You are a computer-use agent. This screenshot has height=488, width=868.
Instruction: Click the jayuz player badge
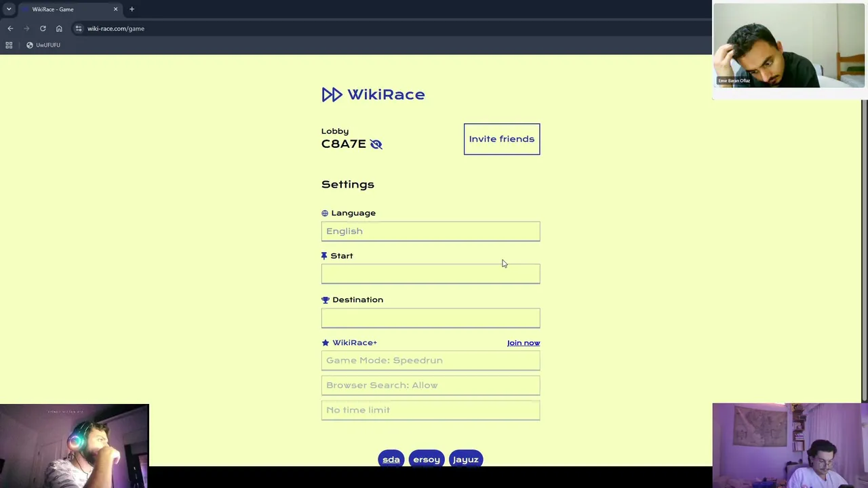tap(465, 460)
